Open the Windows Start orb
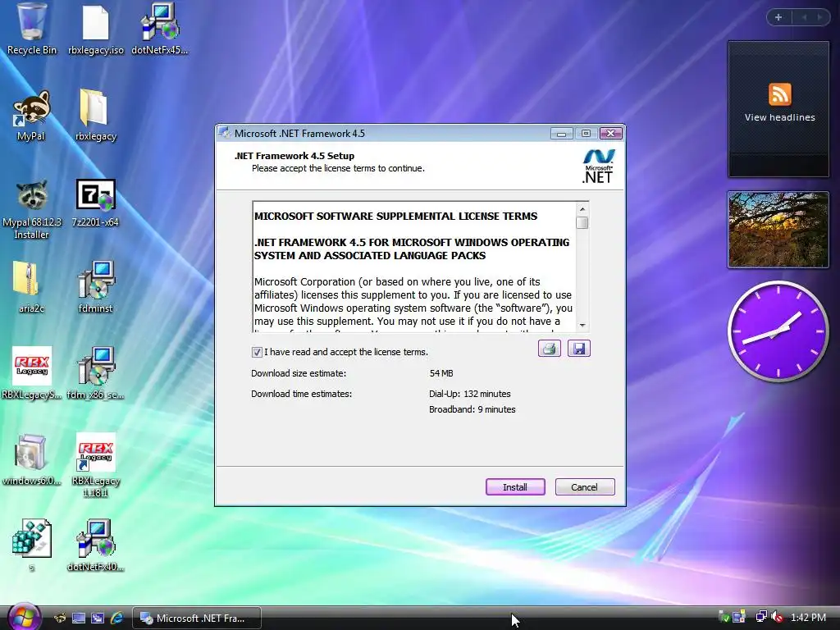840x630 pixels. [x=24, y=617]
